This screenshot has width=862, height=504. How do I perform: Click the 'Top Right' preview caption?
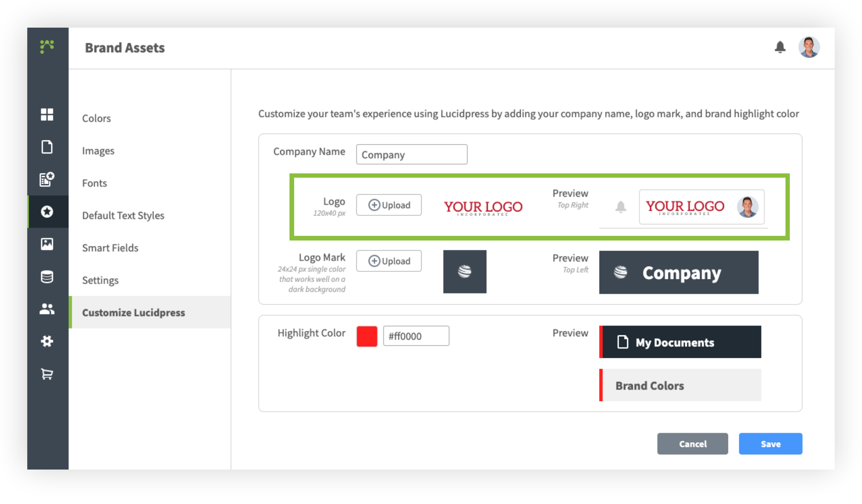pos(573,205)
